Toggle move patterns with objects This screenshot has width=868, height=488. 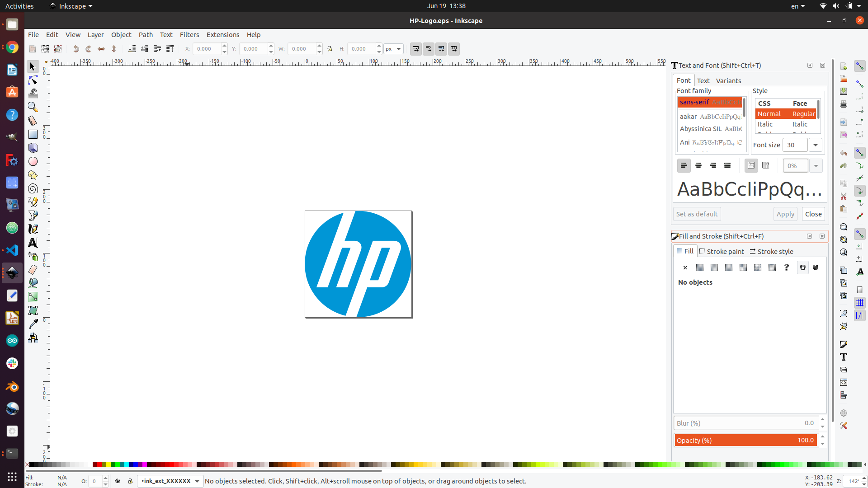pos(453,49)
